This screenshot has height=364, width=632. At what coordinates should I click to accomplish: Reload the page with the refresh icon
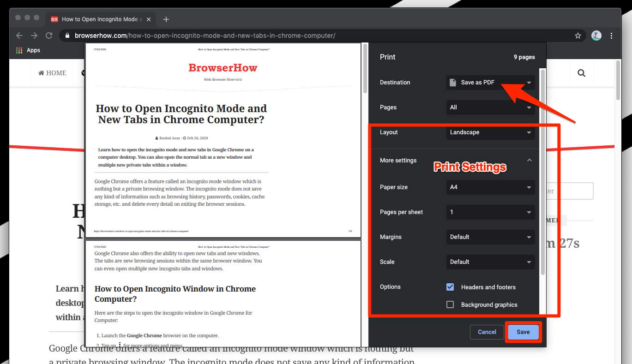(49, 36)
